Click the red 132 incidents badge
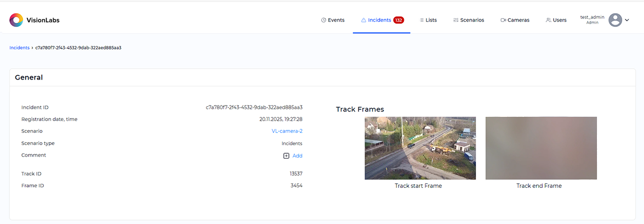This screenshot has height=224, width=644. (398, 20)
